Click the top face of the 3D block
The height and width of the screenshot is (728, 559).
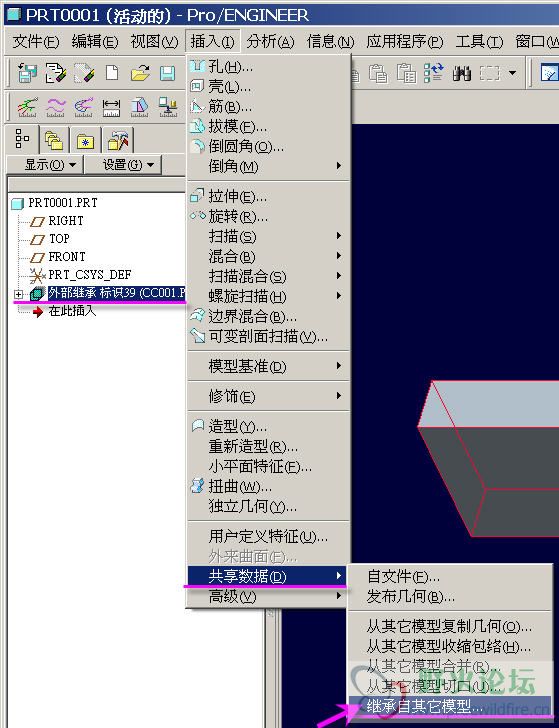(x=492, y=404)
